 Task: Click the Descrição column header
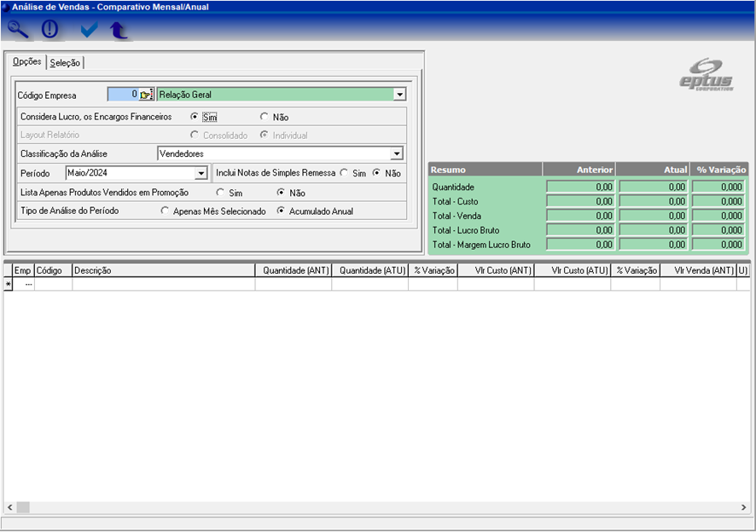coord(162,270)
